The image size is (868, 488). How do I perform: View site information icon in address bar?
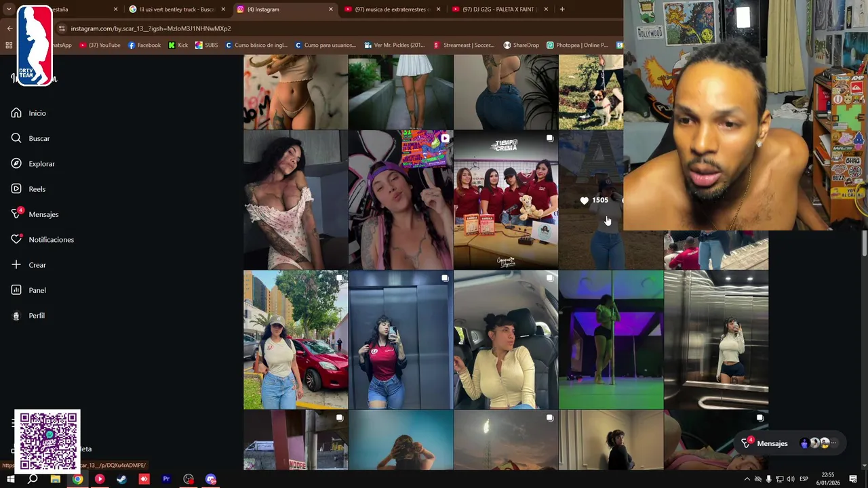point(62,28)
